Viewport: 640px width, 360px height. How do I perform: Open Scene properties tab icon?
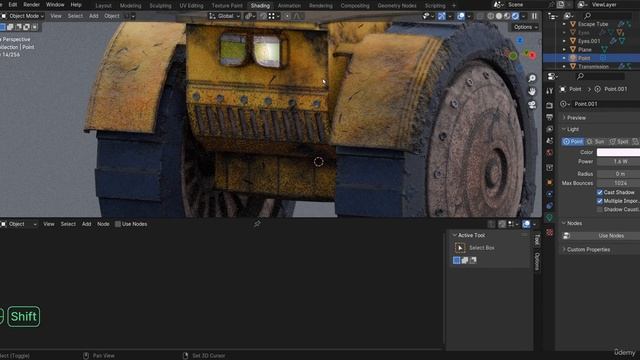tap(549, 141)
